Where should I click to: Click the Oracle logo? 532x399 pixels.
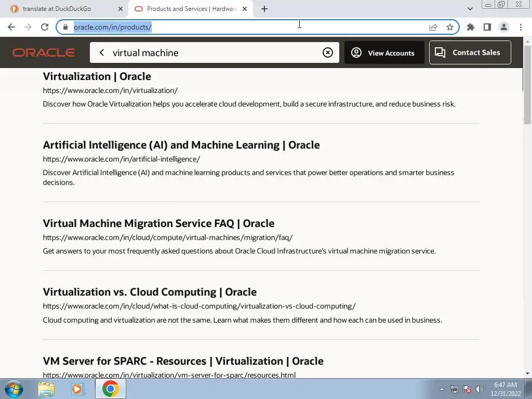44,52
